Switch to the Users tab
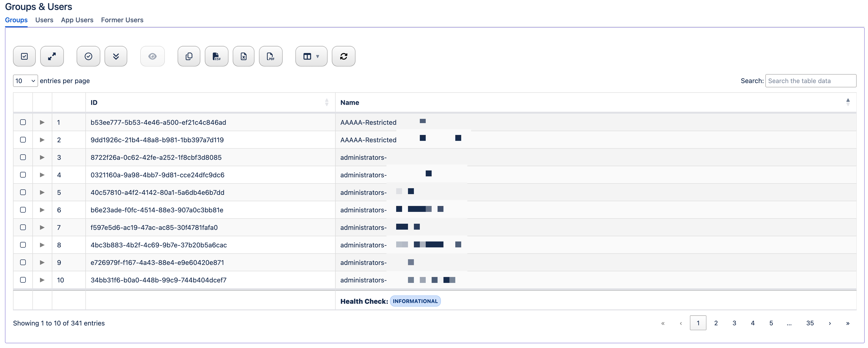This screenshot has height=348, width=868. (44, 20)
